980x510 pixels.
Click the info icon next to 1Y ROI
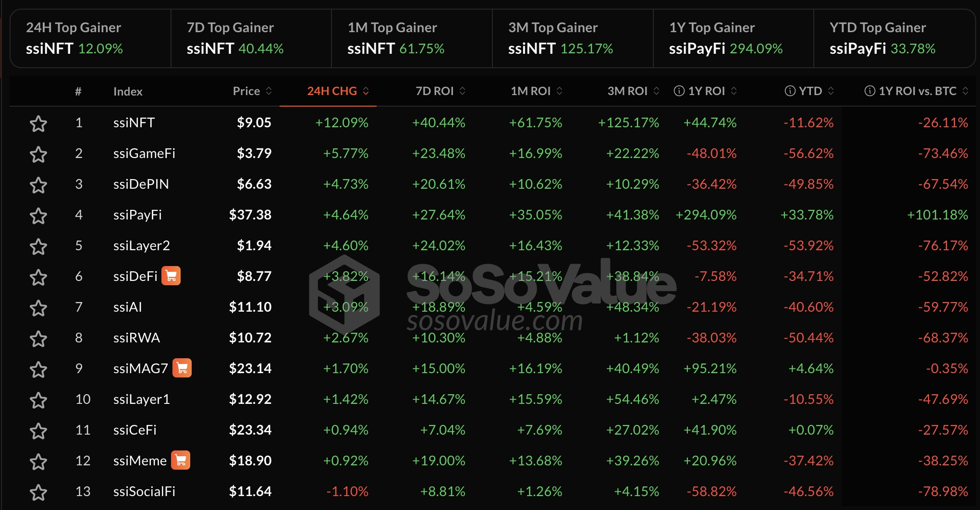pos(679,91)
